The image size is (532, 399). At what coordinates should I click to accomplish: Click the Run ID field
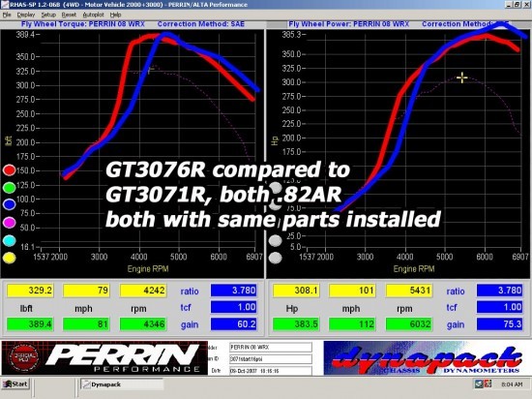pos(271,359)
